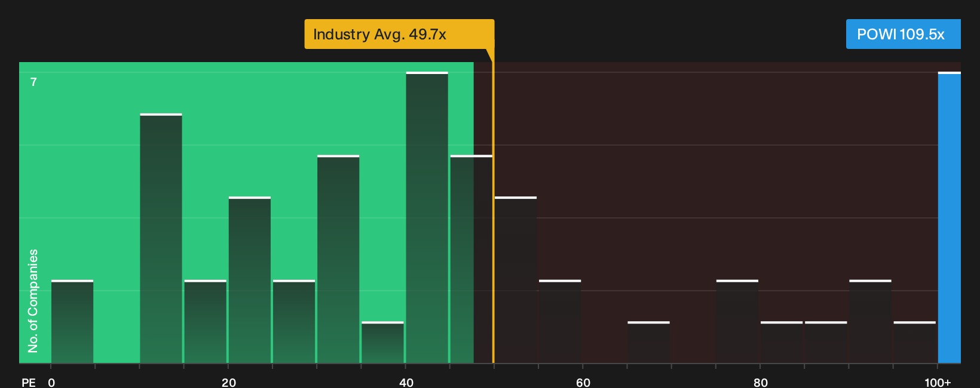Select the bar at PE 90-95
The height and width of the screenshot is (388, 980).
tap(870, 322)
